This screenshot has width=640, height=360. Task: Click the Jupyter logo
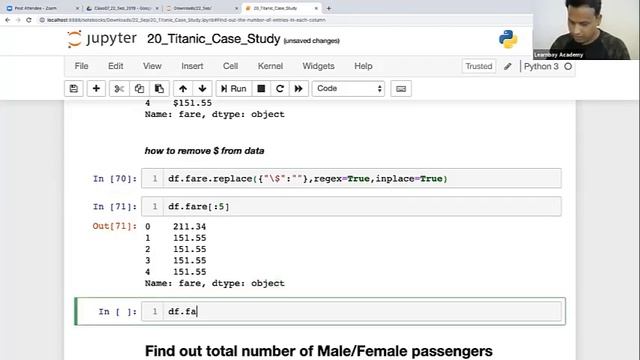[x=102, y=39]
